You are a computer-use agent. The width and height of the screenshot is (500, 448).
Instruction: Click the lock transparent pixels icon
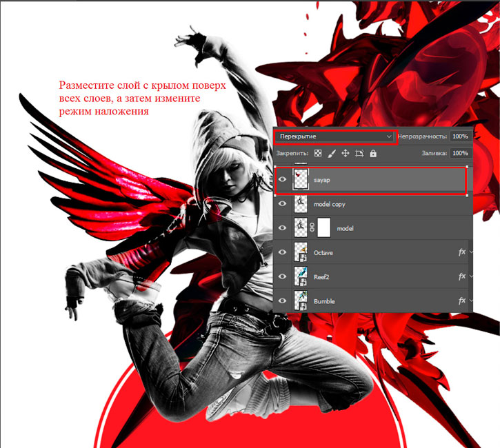(318, 153)
